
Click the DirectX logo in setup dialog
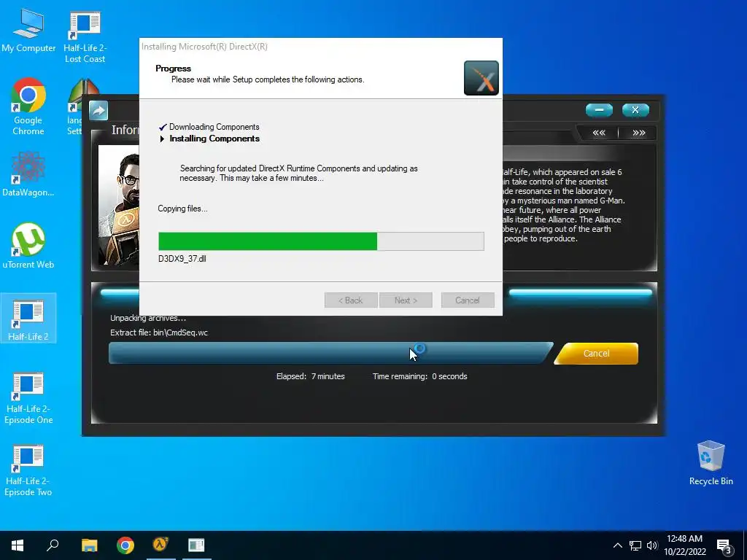[481, 78]
